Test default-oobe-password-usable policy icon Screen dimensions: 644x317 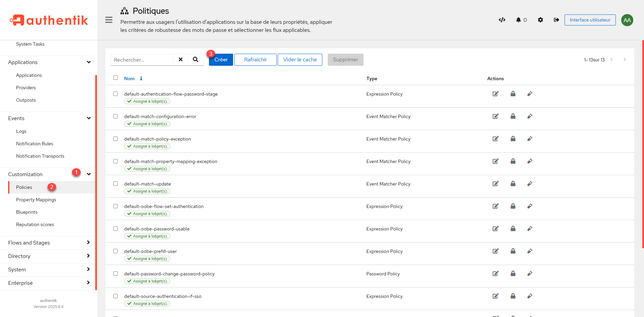(530, 229)
